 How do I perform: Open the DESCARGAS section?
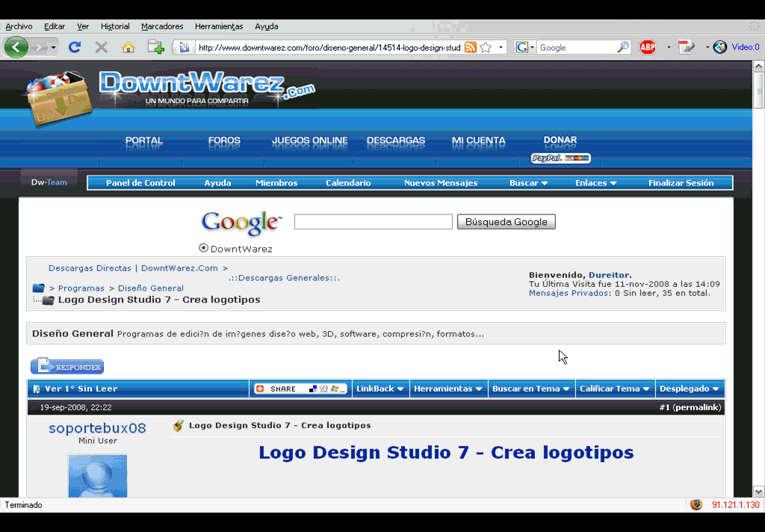(396, 140)
